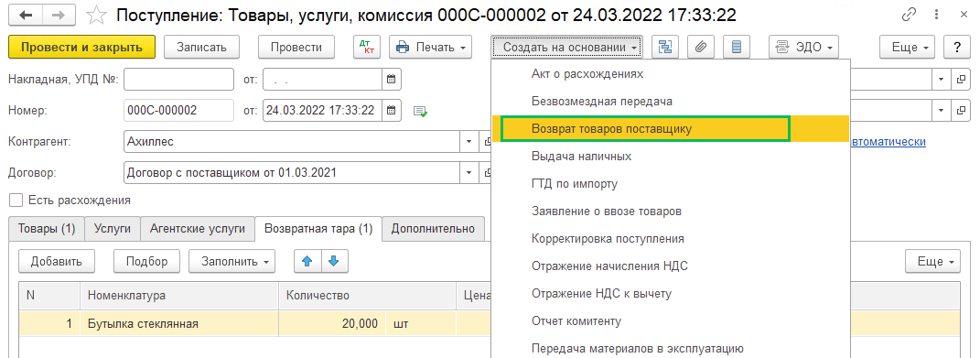Select Безвозмездная передача menu item
The height and width of the screenshot is (358, 980).
671,101
